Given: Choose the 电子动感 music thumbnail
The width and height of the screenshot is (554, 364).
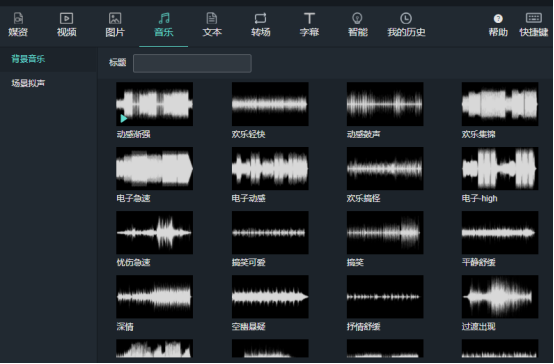Looking at the screenshot, I should click(270, 169).
